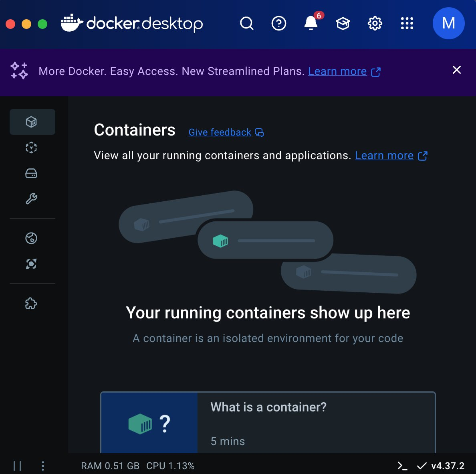Open Extensions via the puzzle piece icon

click(x=31, y=303)
